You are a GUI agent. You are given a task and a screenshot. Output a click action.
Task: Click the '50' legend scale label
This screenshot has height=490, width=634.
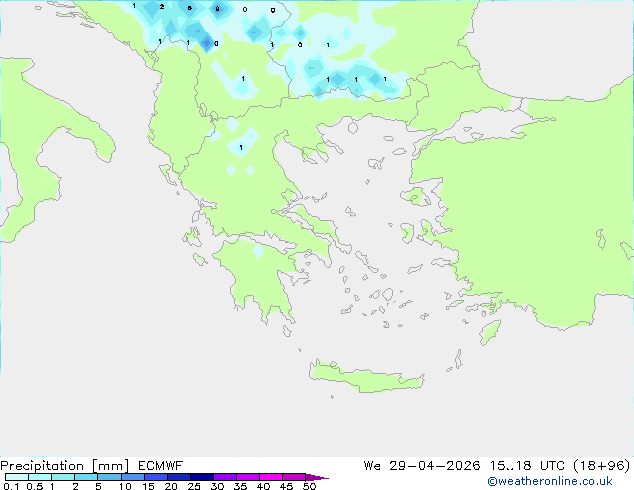tap(309, 486)
